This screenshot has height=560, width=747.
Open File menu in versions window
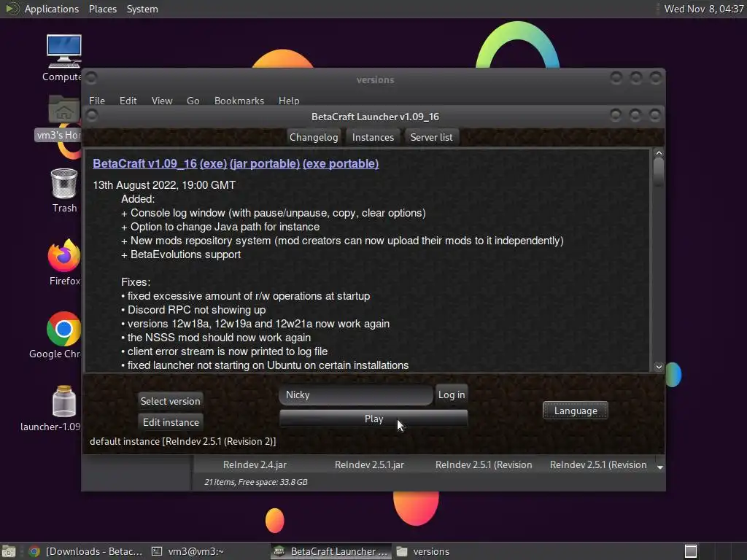97,101
